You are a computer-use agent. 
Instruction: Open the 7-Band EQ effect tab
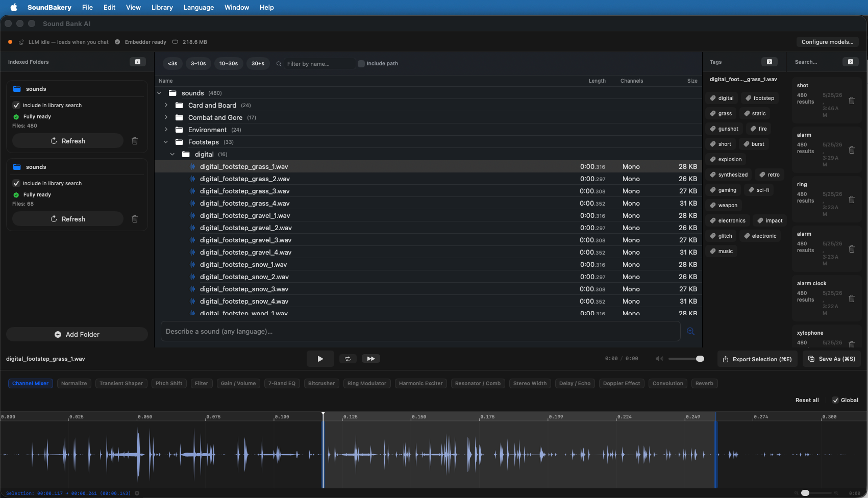pyautogui.click(x=282, y=383)
